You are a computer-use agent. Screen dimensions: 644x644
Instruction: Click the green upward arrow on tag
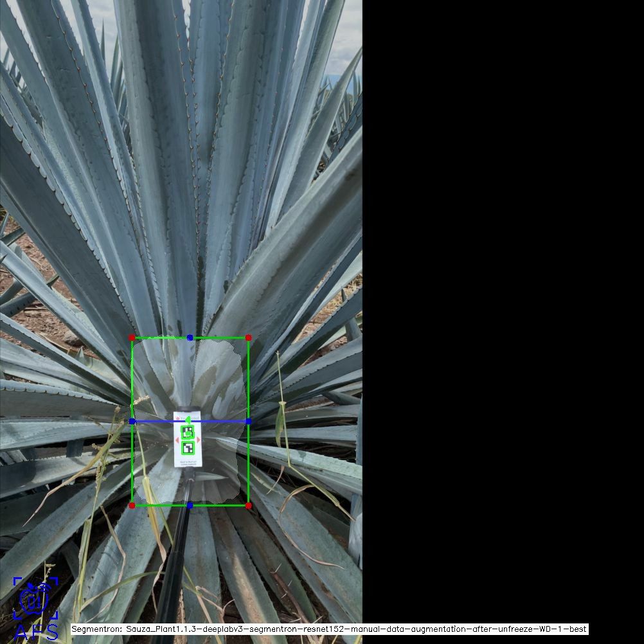[x=188, y=419]
